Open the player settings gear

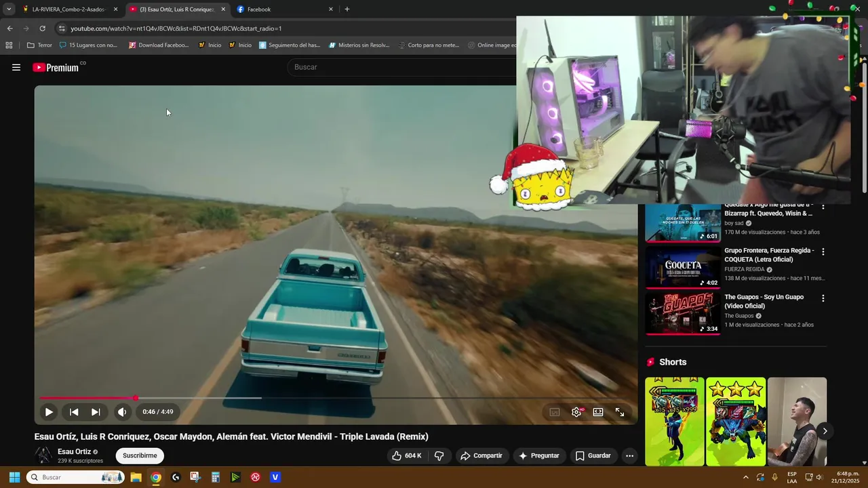point(576,412)
